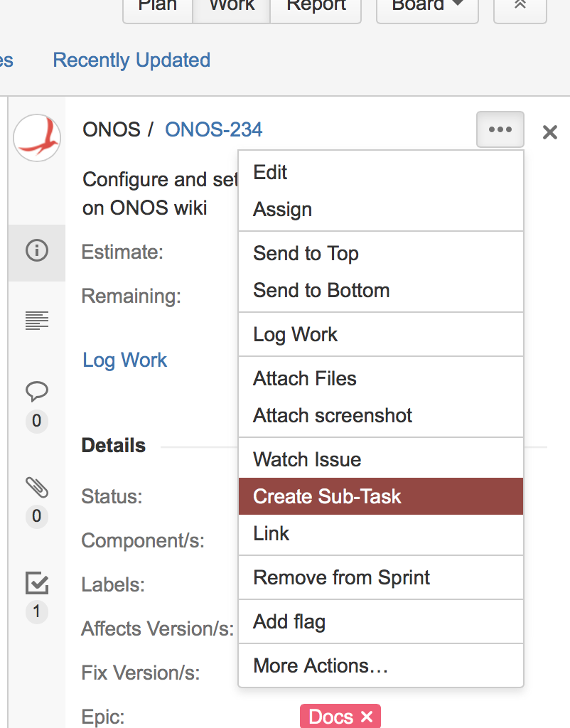Click the ellipsis issue actions button
Screen dimensions: 570x728
tap(500, 130)
